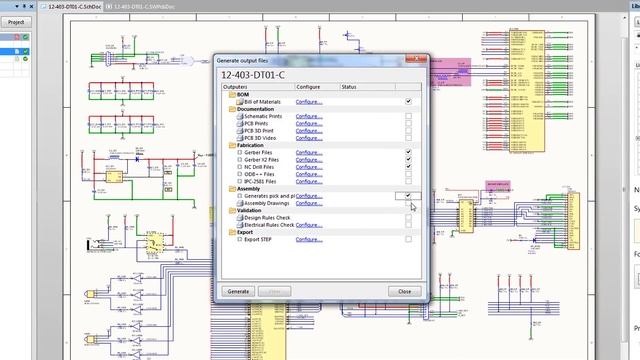The height and width of the screenshot is (360, 640).
Task: Click the Assembly Drawings printer icon
Action: pyautogui.click(x=240, y=203)
